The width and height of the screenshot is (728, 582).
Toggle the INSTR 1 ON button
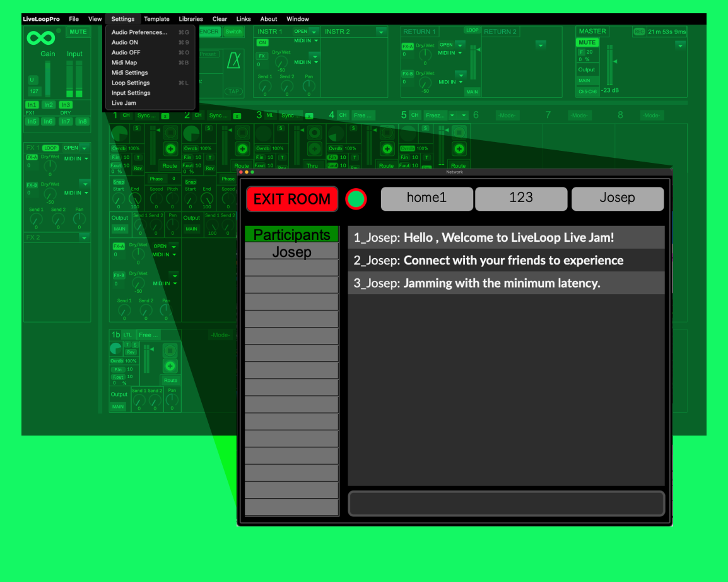[x=262, y=42]
